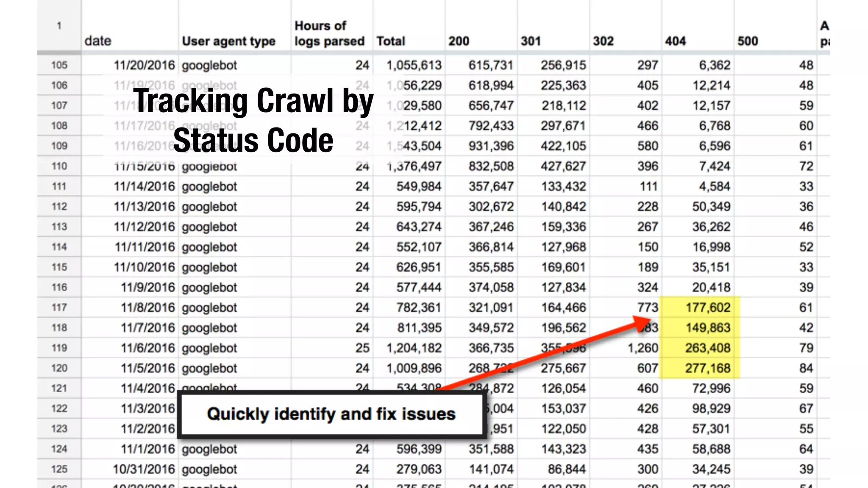Image resolution: width=868 pixels, height=488 pixels.
Task: Click the '404' status code header
Action: [698, 26]
